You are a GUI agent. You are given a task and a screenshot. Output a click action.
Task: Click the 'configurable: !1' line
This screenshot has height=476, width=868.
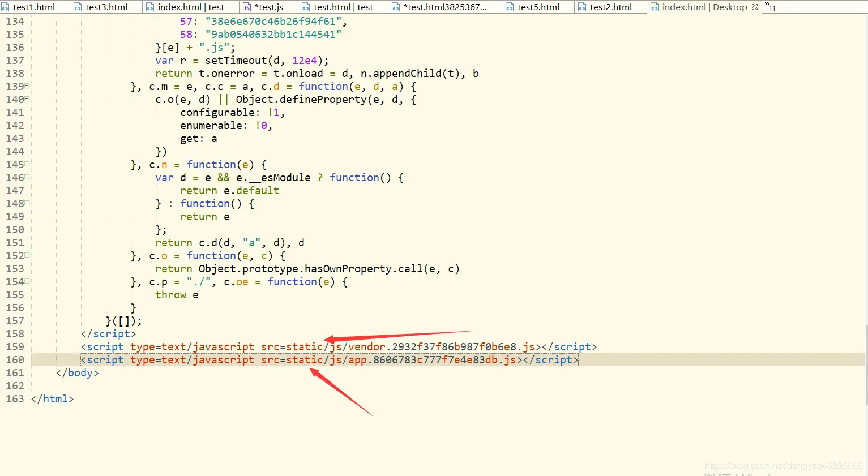coord(232,113)
